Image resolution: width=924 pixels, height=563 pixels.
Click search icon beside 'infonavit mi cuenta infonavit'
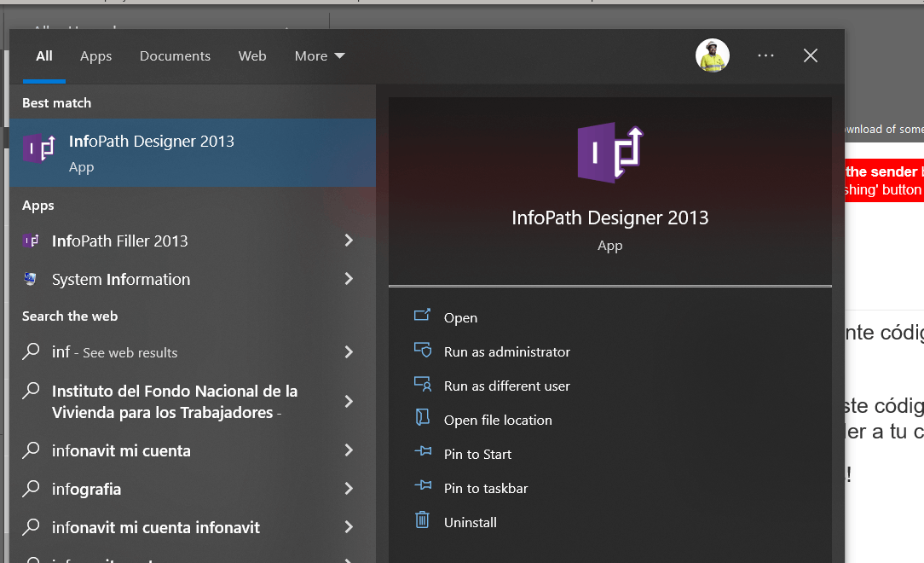(x=31, y=526)
